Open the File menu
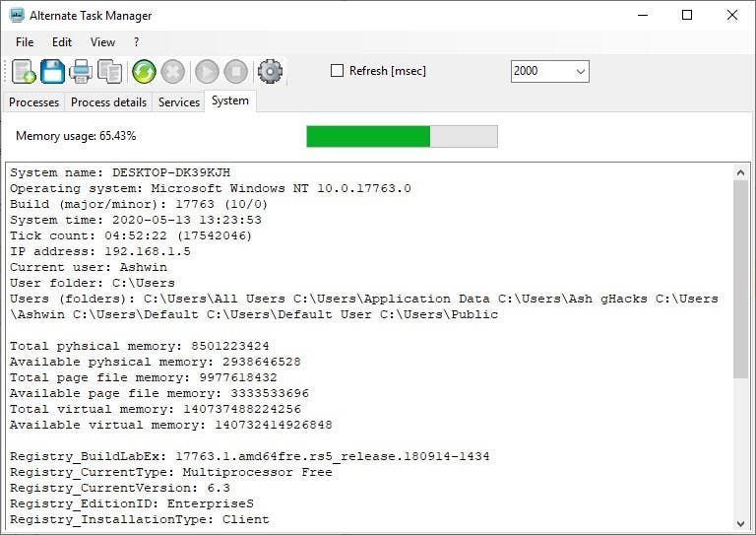Image resolution: width=756 pixels, height=535 pixels. tap(25, 42)
